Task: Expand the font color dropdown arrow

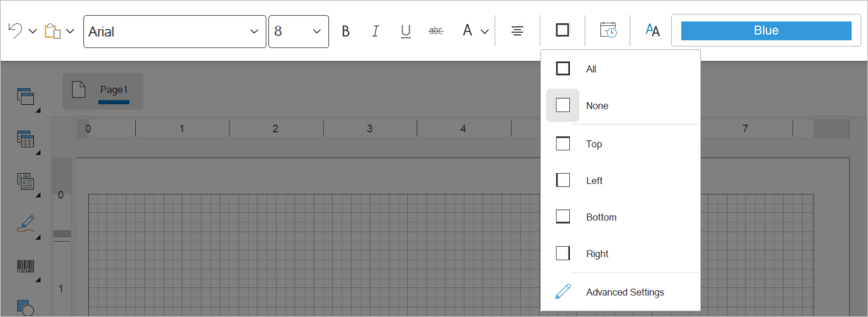Action: [x=485, y=31]
